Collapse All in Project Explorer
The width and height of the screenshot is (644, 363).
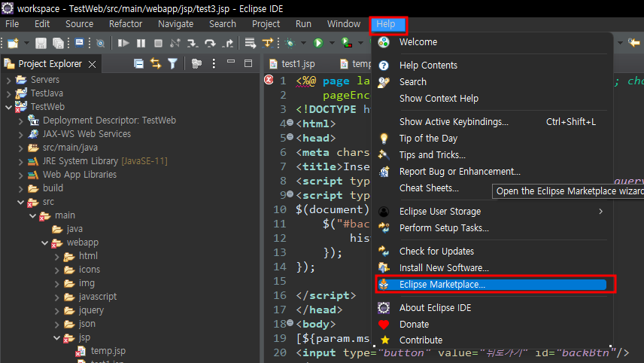(139, 64)
